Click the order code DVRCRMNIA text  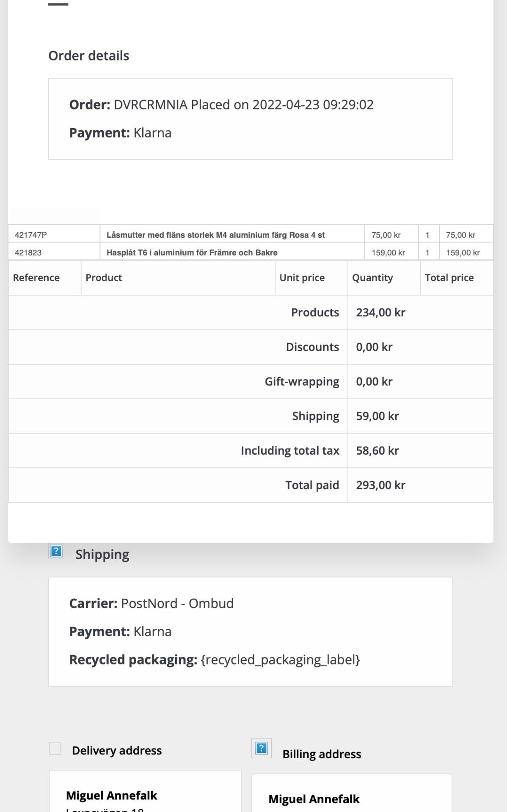tap(150, 105)
